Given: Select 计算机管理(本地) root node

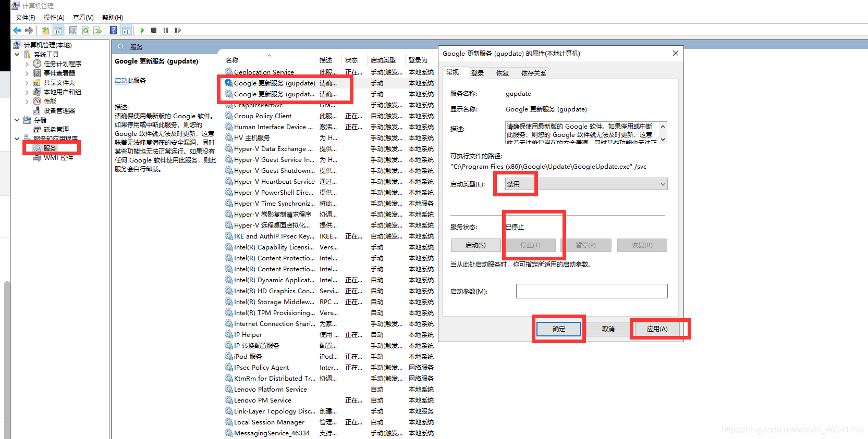Looking at the screenshot, I should pos(48,45).
